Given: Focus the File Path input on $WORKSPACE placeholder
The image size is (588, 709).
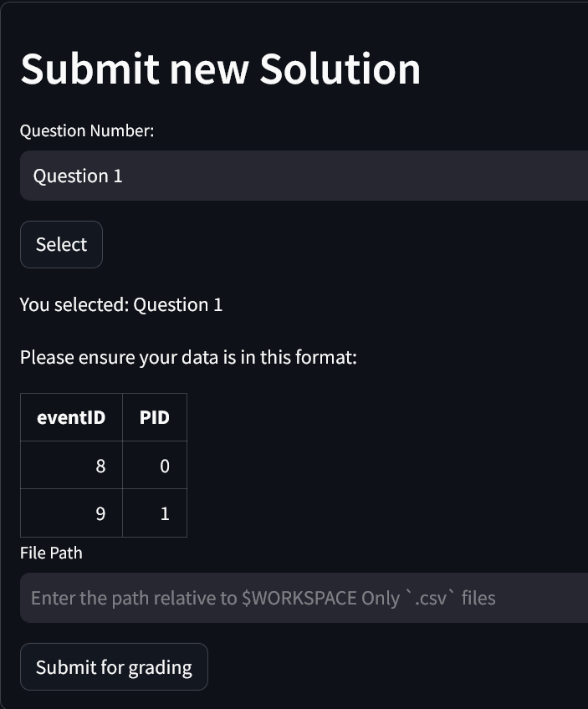Looking at the screenshot, I should [x=301, y=599].
